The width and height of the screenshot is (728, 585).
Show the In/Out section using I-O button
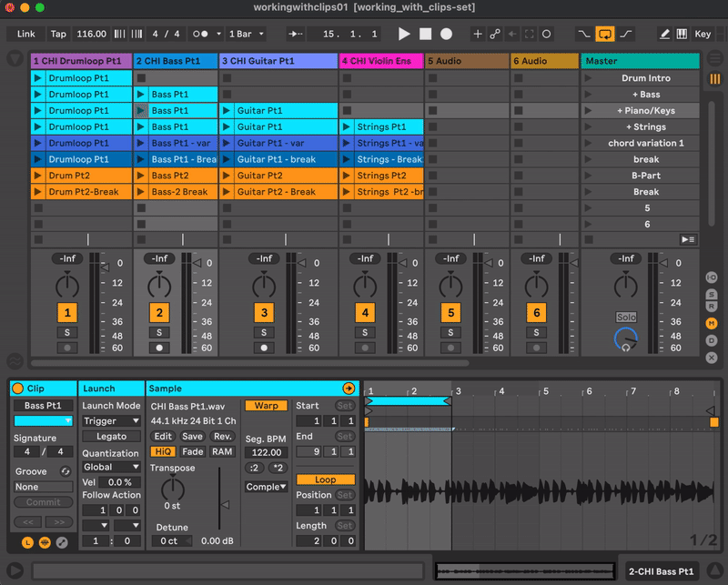(x=712, y=277)
